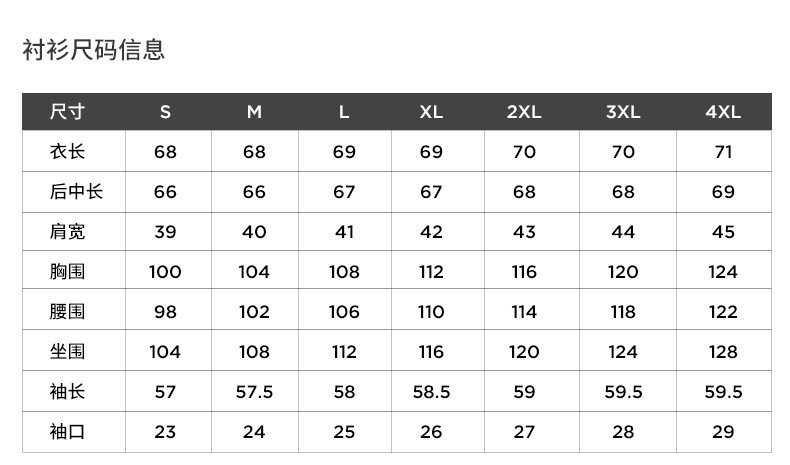This screenshot has height=465, width=790.
Task: Click the 衬衫尺码信息 title text
Action: [x=93, y=49]
